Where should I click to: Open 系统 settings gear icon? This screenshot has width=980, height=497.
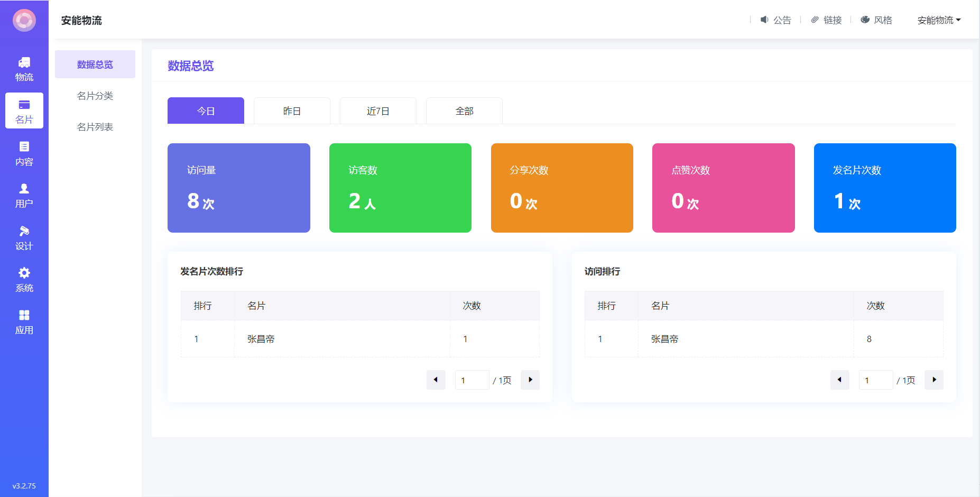click(24, 273)
